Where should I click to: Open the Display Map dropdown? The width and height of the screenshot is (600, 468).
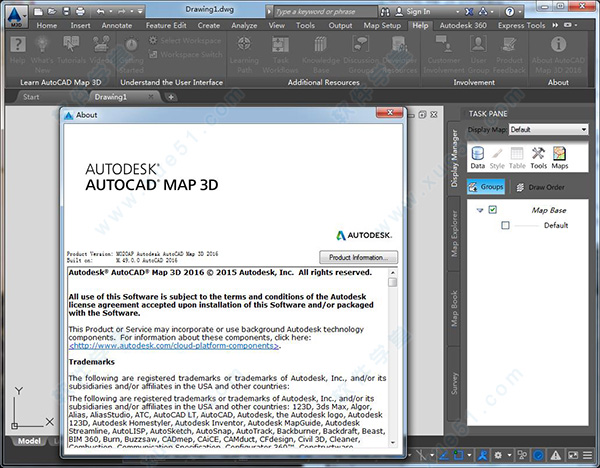coord(548,129)
